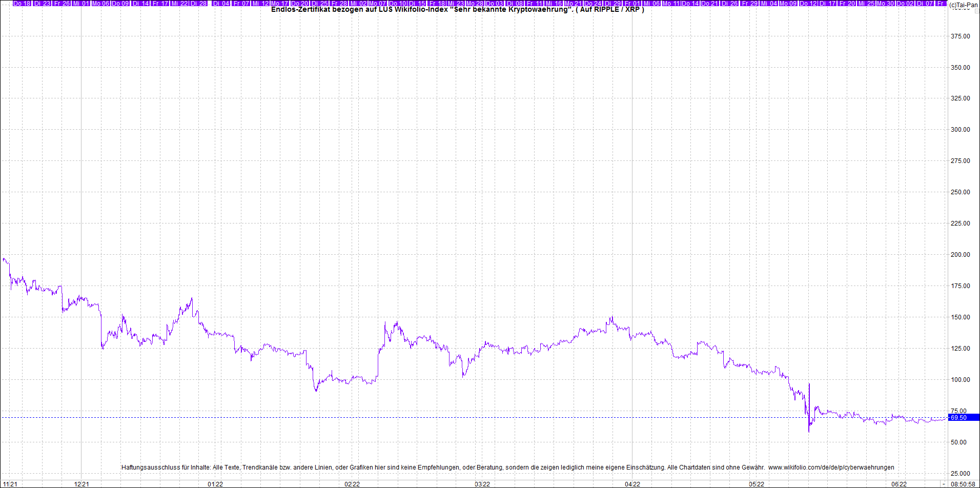Click the 150.00 price axis label

(961, 317)
